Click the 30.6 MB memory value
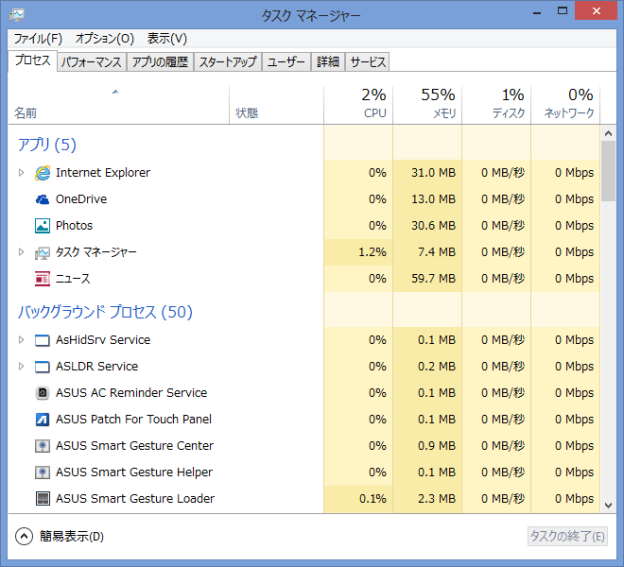This screenshot has height=567, width=624. 433,226
